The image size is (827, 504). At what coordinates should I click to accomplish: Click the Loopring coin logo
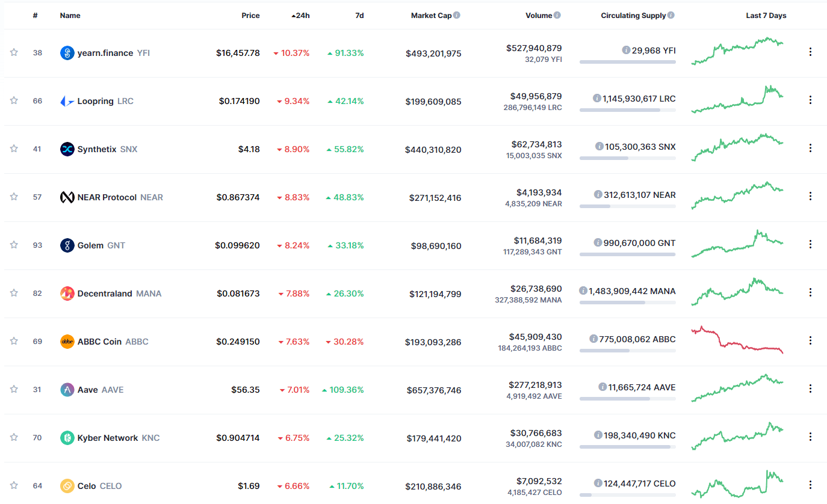(67, 101)
